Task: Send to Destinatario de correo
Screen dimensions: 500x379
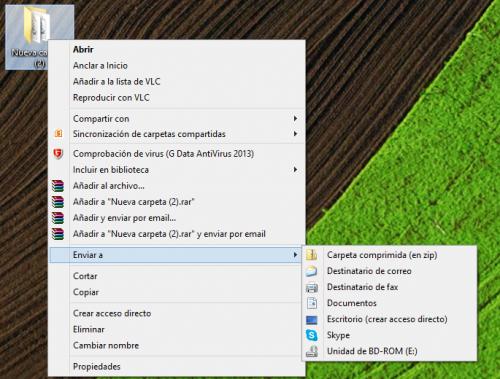Action: pyautogui.click(x=389, y=271)
